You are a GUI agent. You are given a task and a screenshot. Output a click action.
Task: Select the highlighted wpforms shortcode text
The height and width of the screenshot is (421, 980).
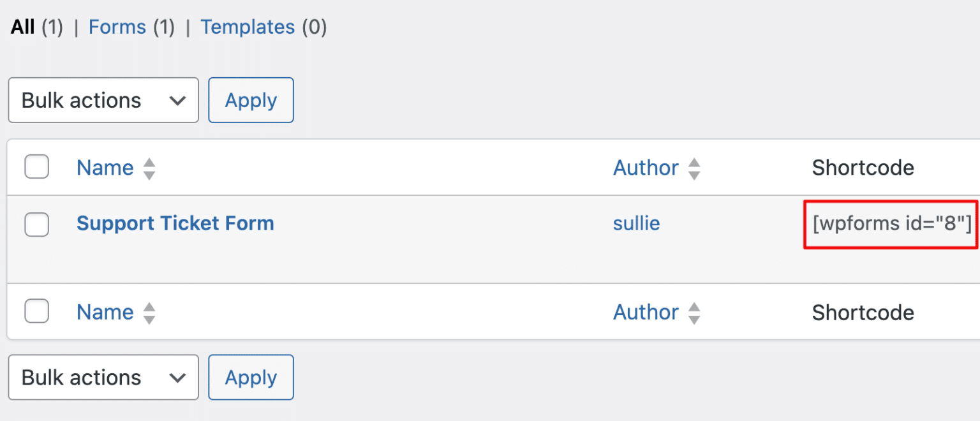pyautogui.click(x=890, y=223)
